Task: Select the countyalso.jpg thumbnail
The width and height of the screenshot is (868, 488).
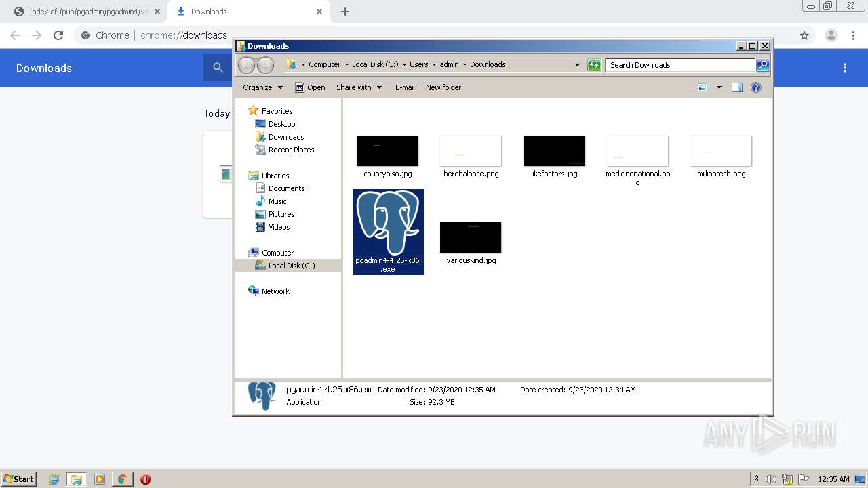Action: [x=387, y=150]
